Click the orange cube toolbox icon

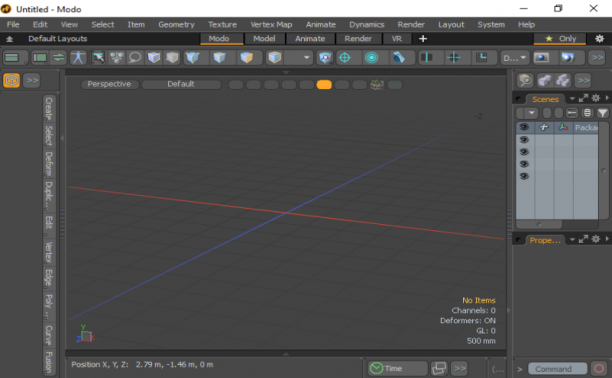pyautogui.click(x=12, y=80)
